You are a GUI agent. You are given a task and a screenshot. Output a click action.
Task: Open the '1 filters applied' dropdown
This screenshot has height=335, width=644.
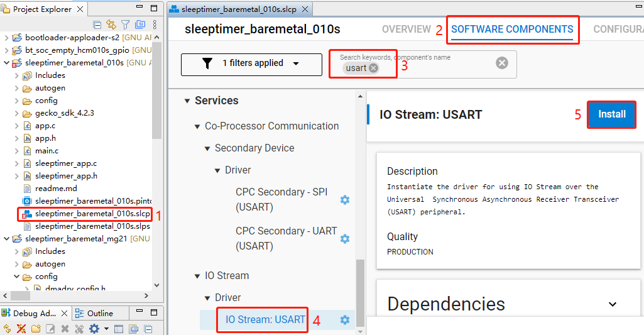[x=249, y=63]
